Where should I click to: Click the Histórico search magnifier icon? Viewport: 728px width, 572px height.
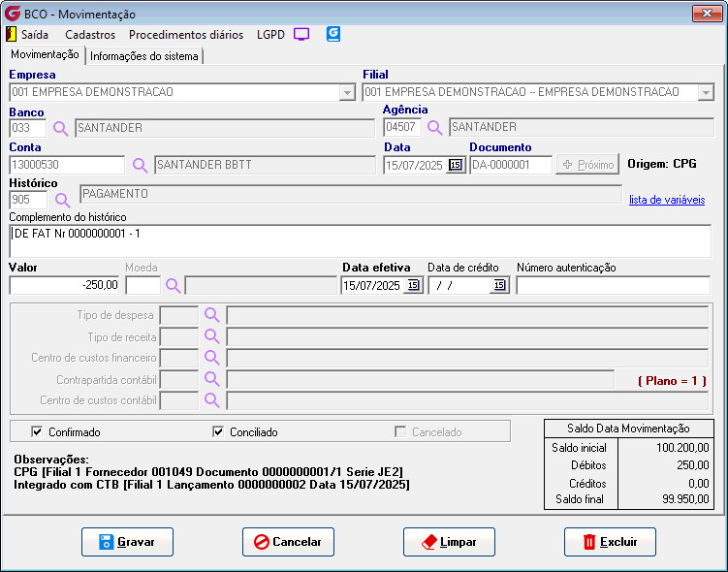[x=62, y=200]
